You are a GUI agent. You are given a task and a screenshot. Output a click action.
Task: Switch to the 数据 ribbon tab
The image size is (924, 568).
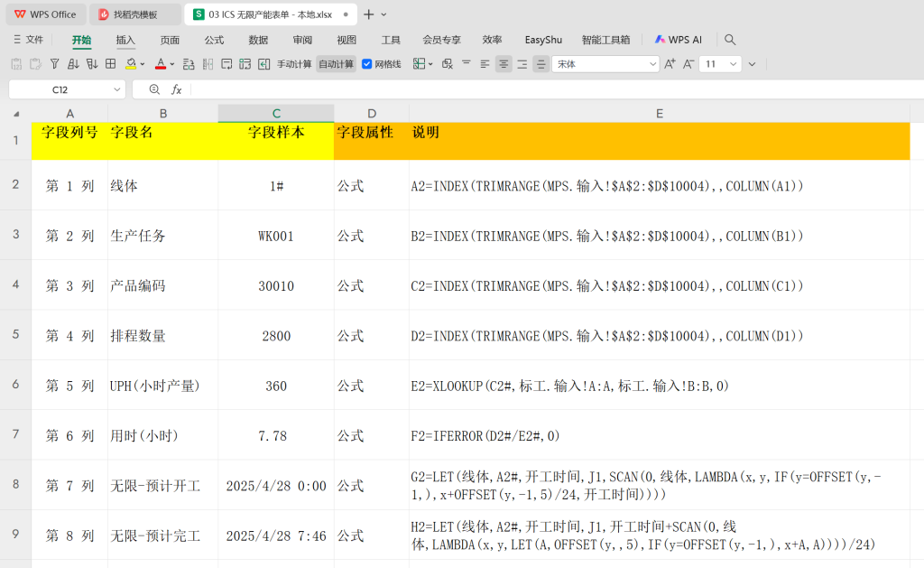258,40
